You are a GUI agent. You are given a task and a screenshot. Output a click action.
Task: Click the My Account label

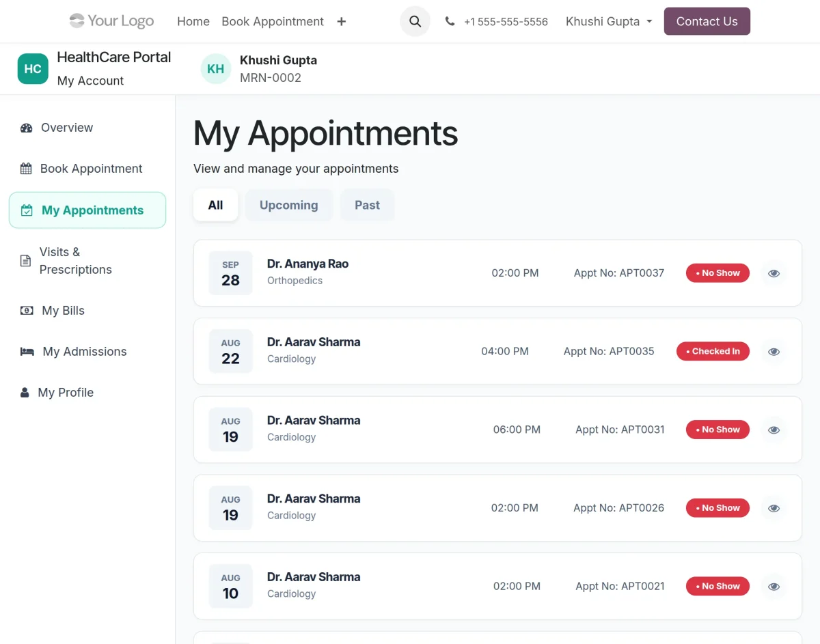tap(91, 81)
